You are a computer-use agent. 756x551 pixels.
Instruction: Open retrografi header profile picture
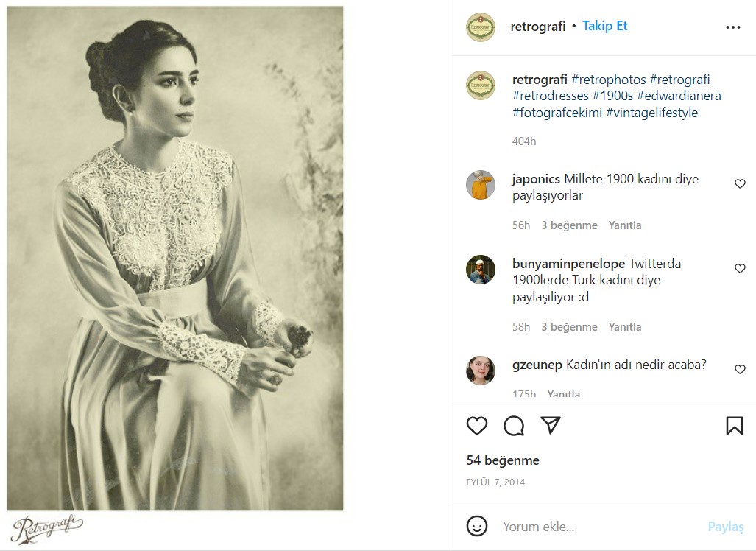tap(481, 27)
